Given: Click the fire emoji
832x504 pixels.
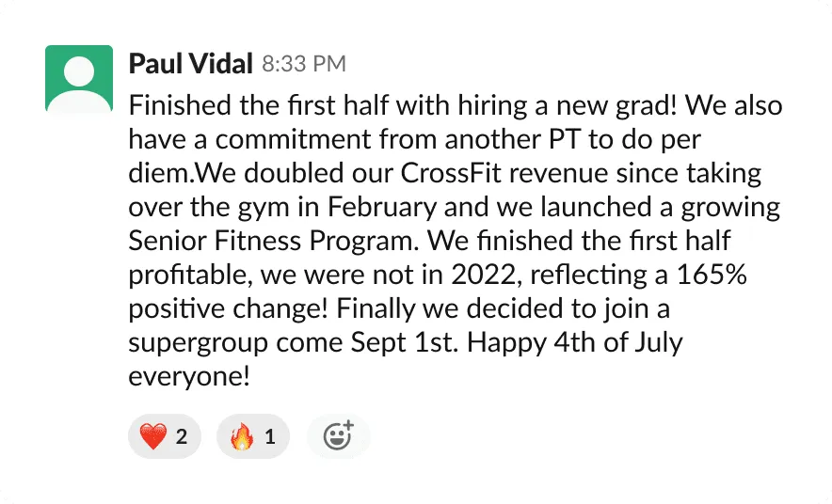Looking at the screenshot, I should pyautogui.click(x=242, y=436).
